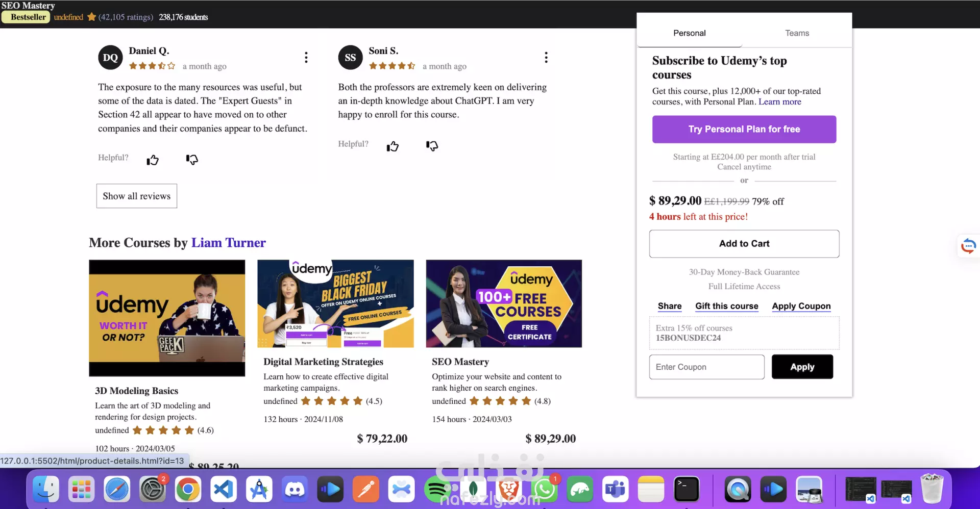This screenshot has height=509, width=980.
Task: Click the 4 hours left notice
Action: tap(698, 216)
